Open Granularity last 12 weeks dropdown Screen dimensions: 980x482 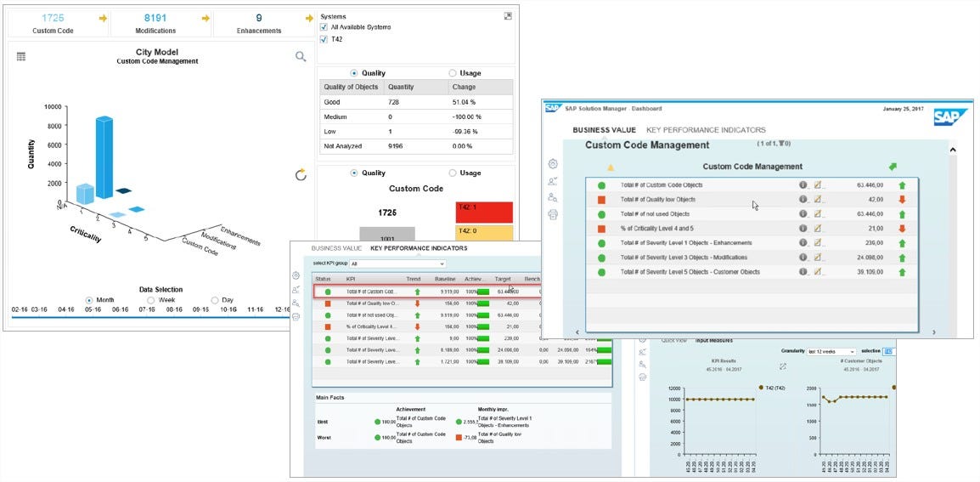point(831,352)
